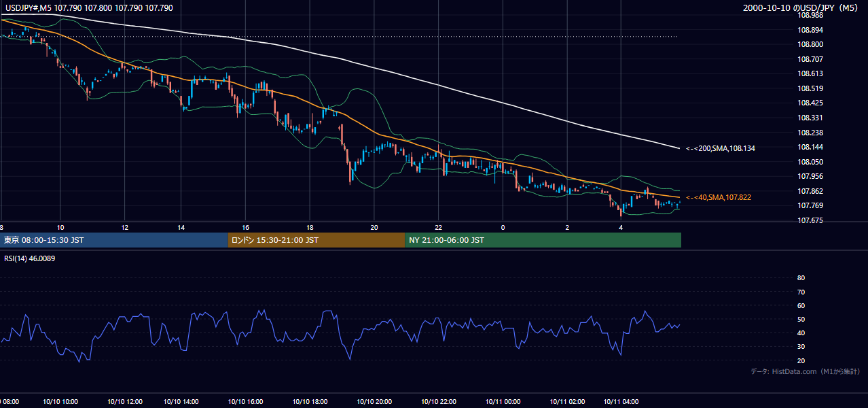Click the bottom time label 10/10 16:00
The image size is (868, 408).
tap(245, 402)
